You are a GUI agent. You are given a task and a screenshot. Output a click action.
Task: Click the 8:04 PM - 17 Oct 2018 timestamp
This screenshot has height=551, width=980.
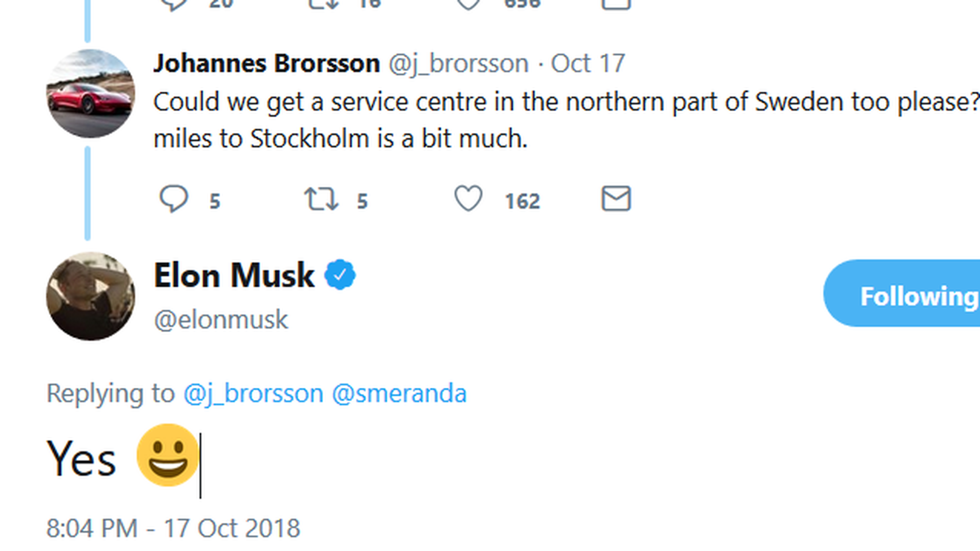coord(173,528)
